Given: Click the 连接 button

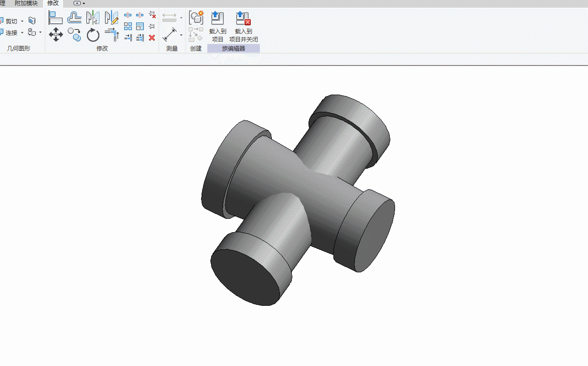Looking at the screenshot, I should pos(8,33).
